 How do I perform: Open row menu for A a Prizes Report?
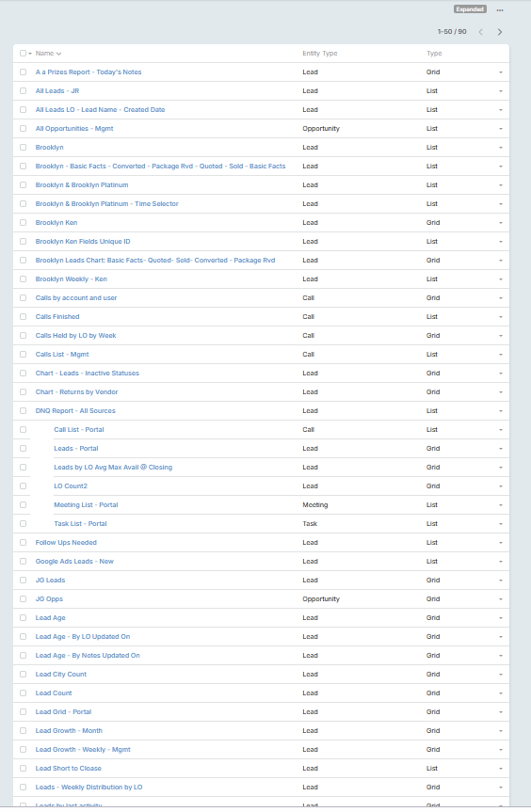pos(501,72)
